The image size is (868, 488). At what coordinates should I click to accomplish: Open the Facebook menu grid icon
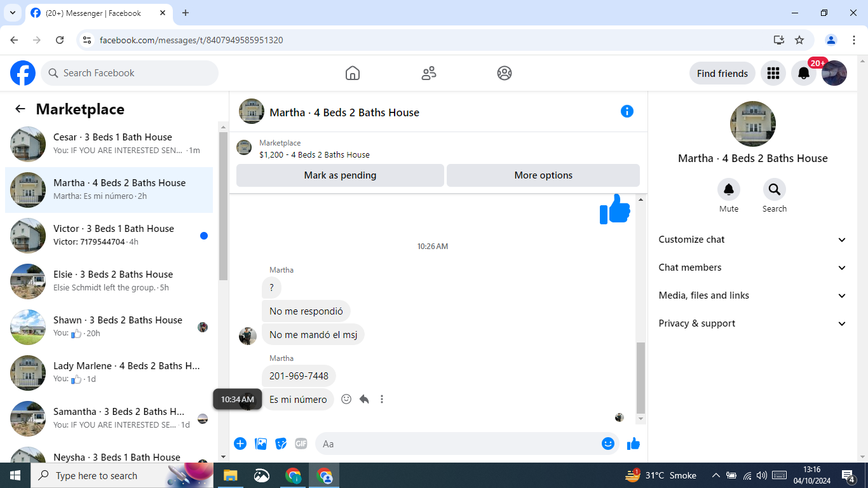click(773, 73)
